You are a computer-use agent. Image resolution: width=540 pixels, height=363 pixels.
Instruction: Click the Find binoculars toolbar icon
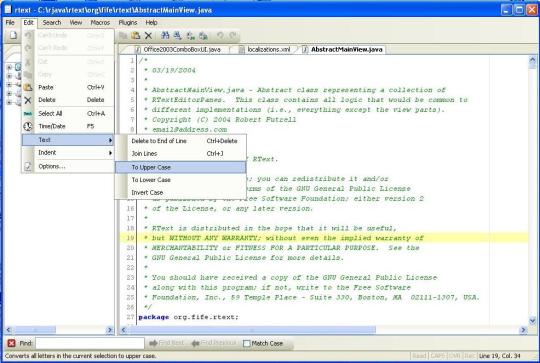166,35
